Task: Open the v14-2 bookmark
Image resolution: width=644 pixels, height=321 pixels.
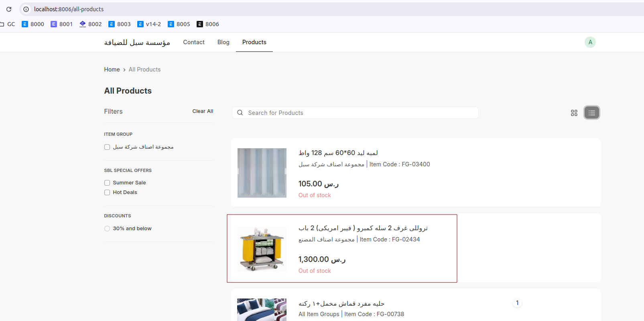Action: pyautogui.click(x=149, y=24)
